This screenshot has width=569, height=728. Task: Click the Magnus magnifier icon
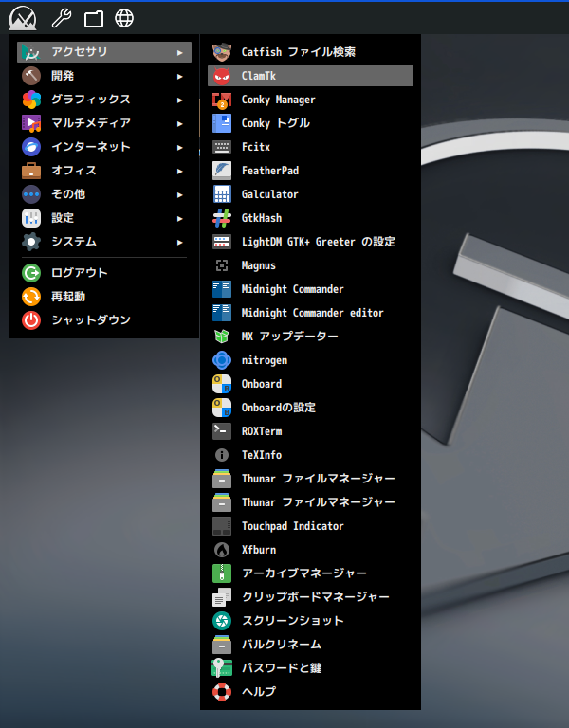click(x=222, y=265)
